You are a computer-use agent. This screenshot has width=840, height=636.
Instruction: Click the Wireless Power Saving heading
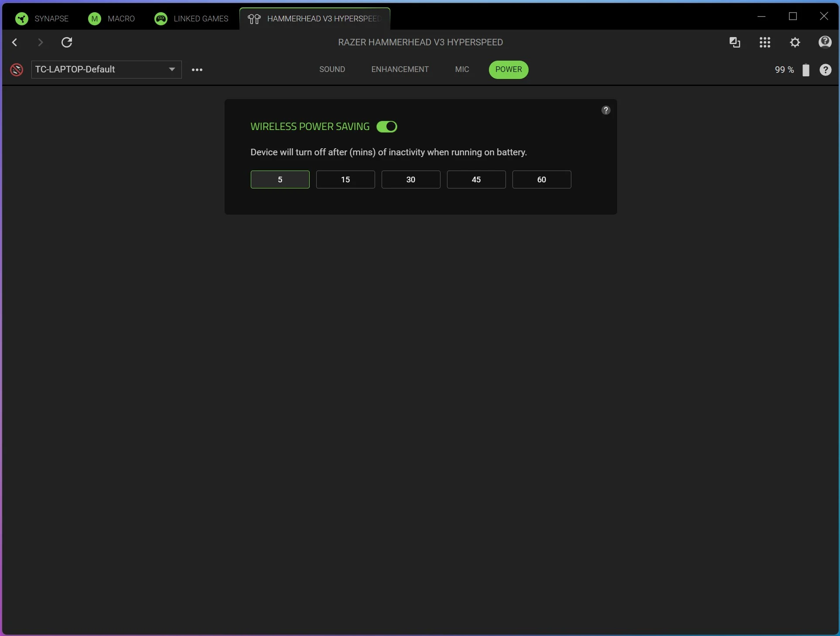point(310,127)
